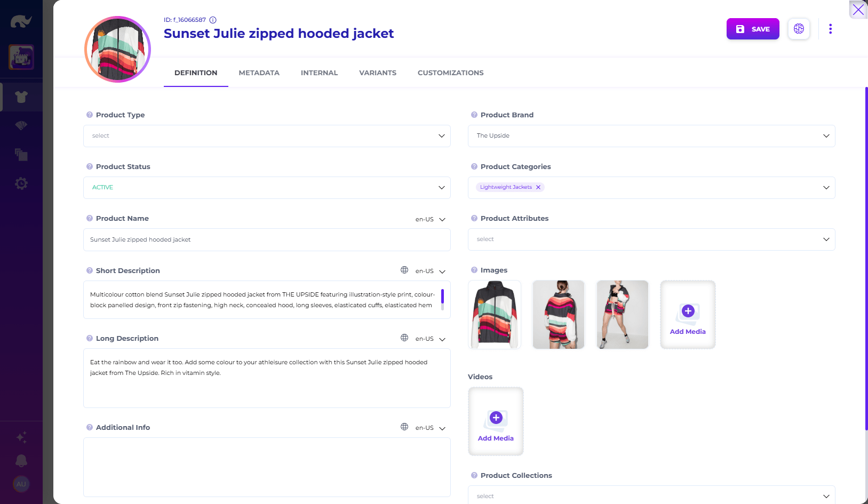Open the Product Attributes dropdown
The width and height of the screenshot is (868, 504).
click(651, 239)
